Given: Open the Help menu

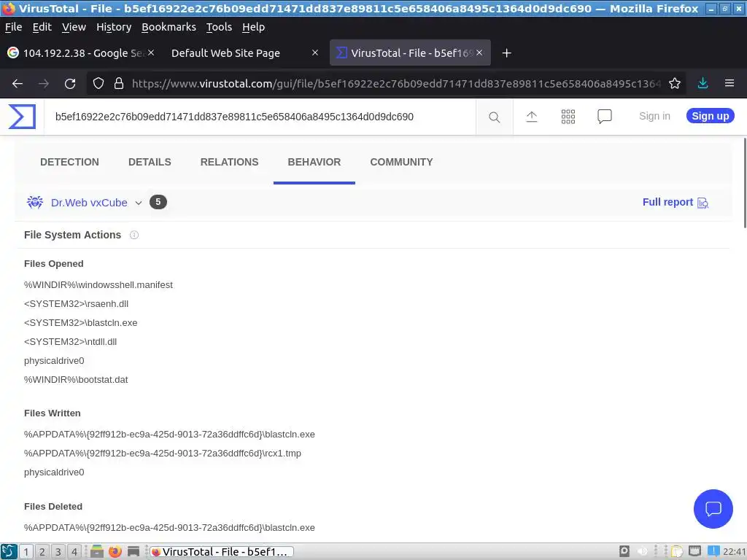Looking at the screenshot, I should click(253, 27).
